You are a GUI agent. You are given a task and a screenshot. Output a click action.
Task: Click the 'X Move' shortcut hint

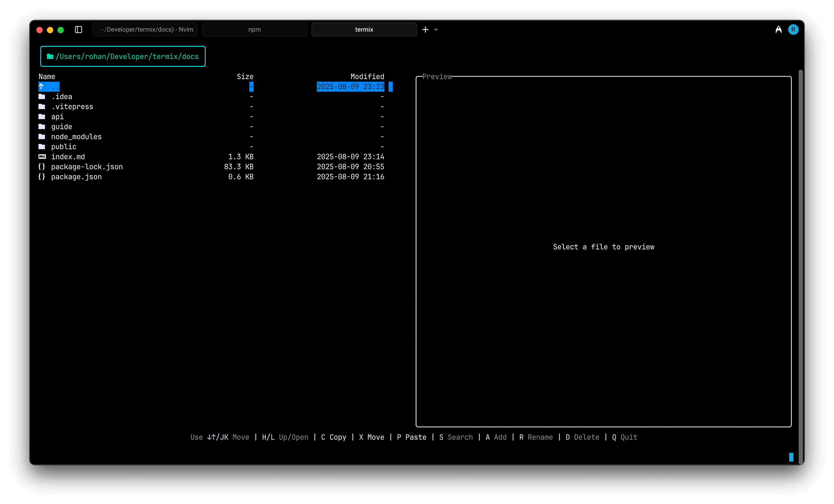coord(371,437)
